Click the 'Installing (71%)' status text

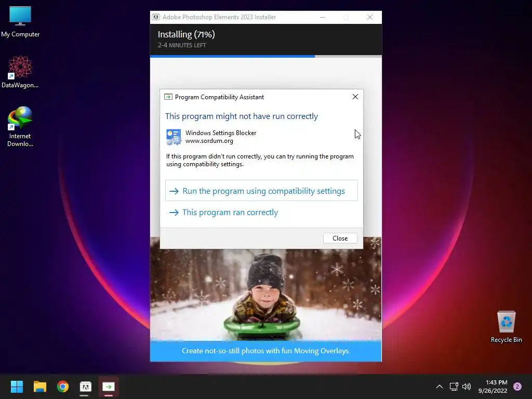[x=187, y=34]
